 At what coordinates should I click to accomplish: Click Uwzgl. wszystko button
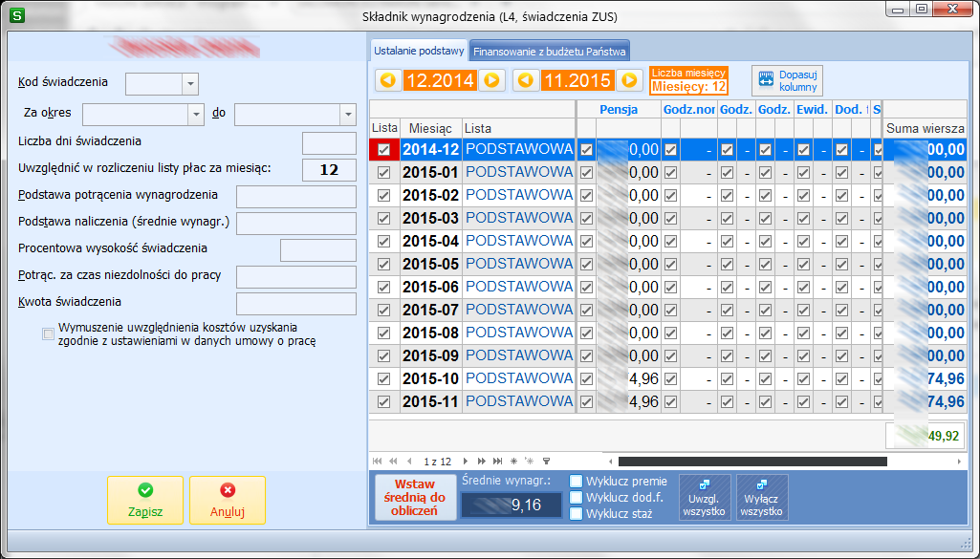coord(705,498)
